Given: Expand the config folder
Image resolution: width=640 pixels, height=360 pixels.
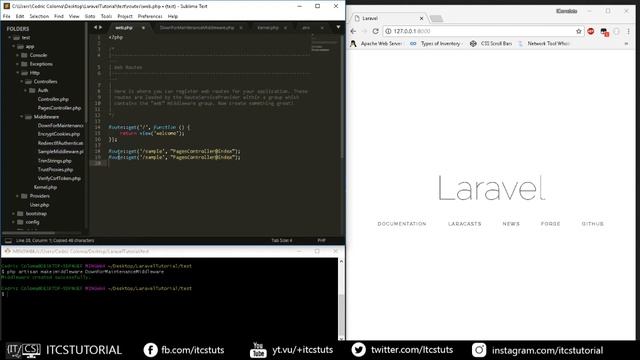Looking at the screenshot, I should [x=14, y=222].
